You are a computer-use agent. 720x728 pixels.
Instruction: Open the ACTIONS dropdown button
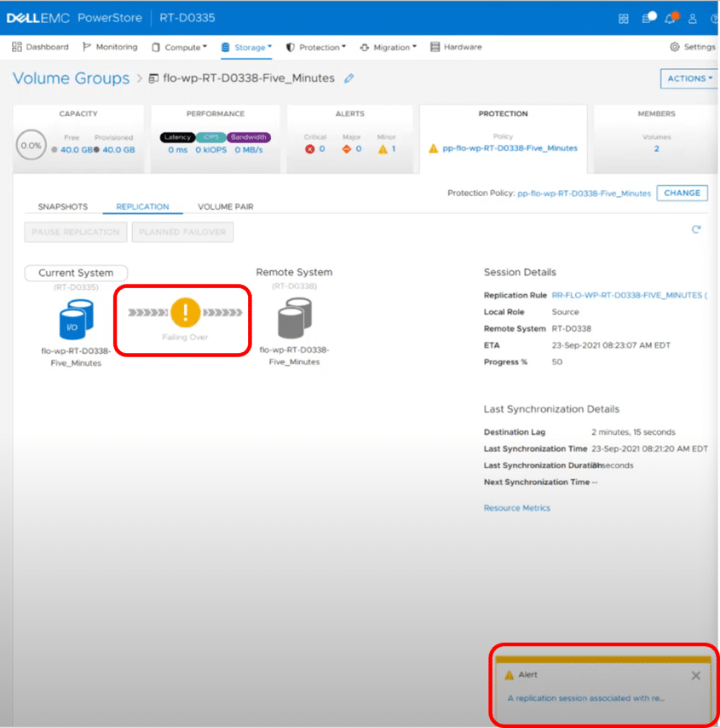(688, 78)
